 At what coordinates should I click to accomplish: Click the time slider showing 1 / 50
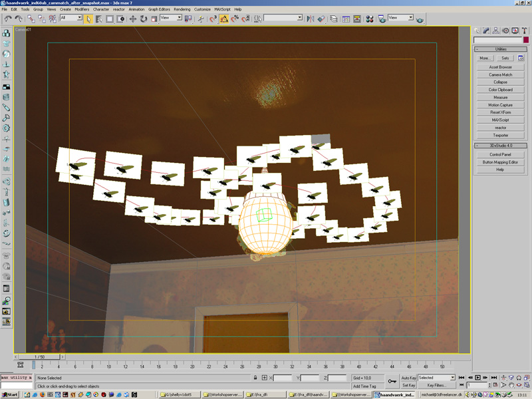tap(39, 357)
